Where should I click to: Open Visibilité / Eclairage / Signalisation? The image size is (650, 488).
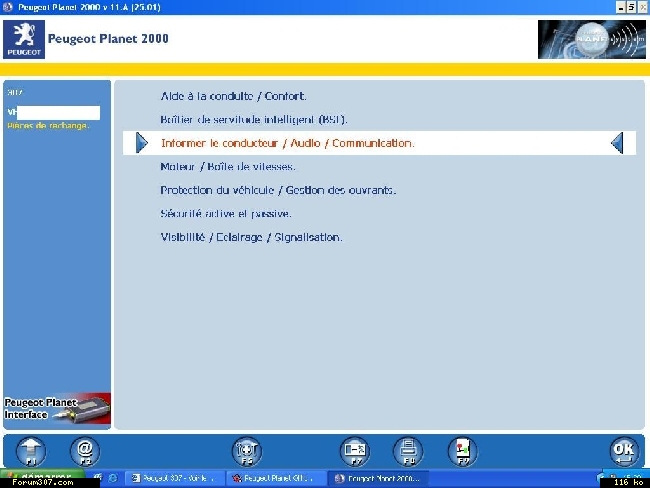[251, 237]
